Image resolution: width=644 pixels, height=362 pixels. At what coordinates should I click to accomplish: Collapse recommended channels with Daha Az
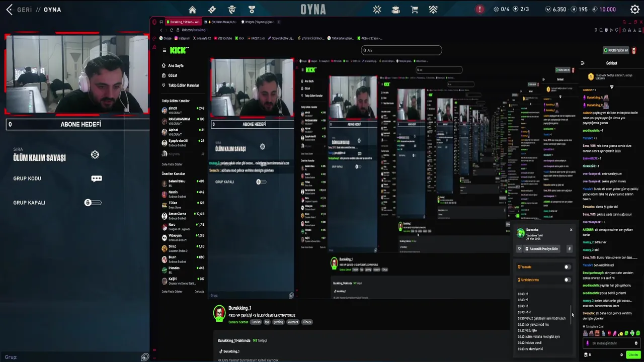pos(199,292)
